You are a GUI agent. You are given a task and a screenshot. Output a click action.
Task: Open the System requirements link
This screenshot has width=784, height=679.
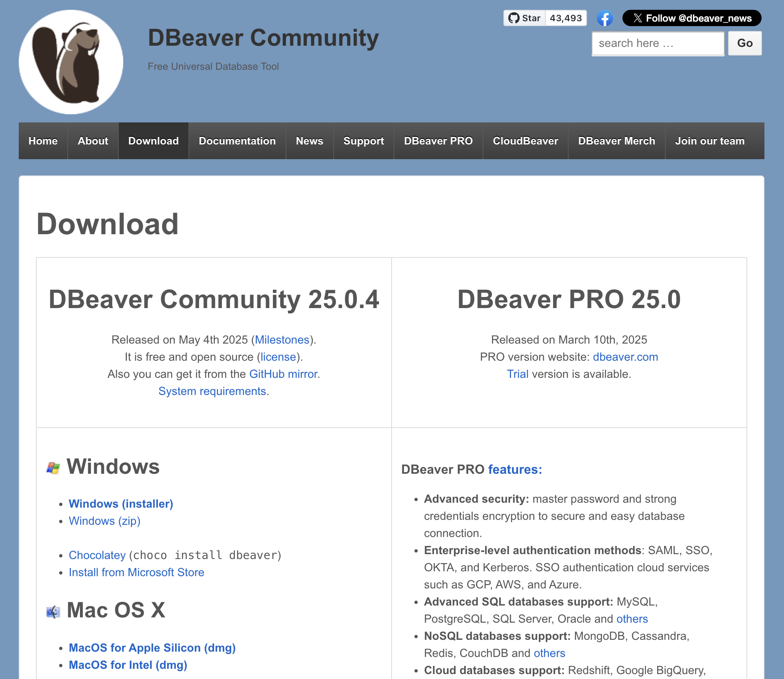pyautogui.click(x=213, y=391)
